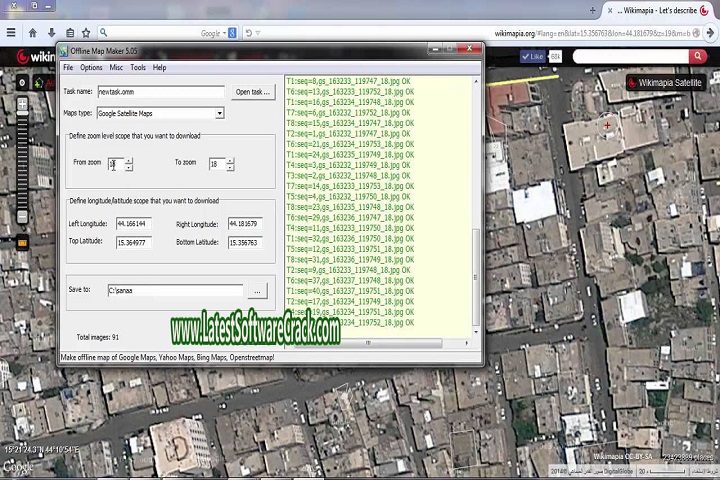The height and width of the screenshot is (480, 720).
Task: Open the File menu
Action: (68, 68)
